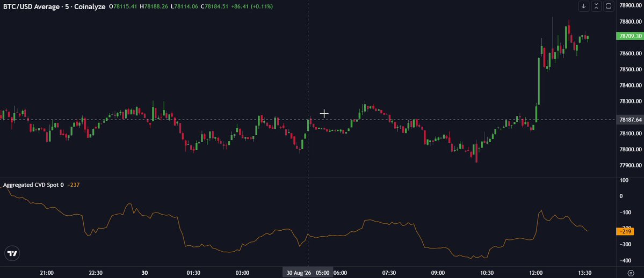Click the 78000.00 price scale label
Screen dimensions: 644x278
point(631,150)
